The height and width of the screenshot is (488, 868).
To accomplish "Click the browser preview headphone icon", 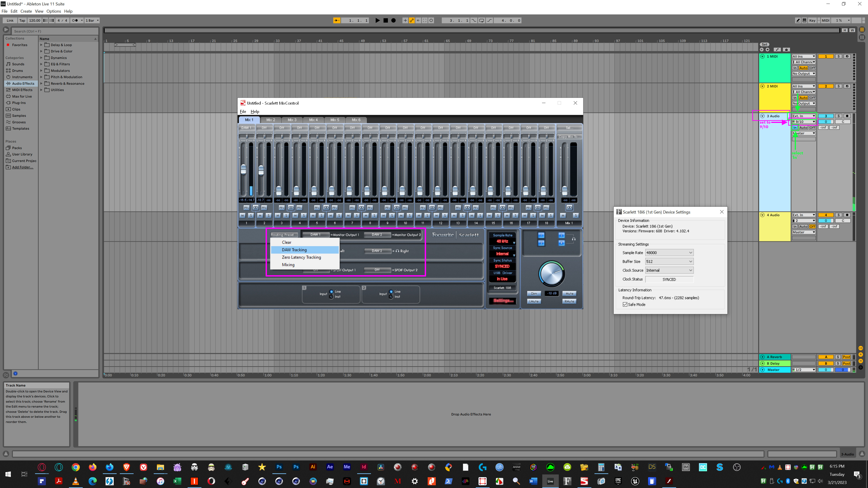I will coord(16,373).
